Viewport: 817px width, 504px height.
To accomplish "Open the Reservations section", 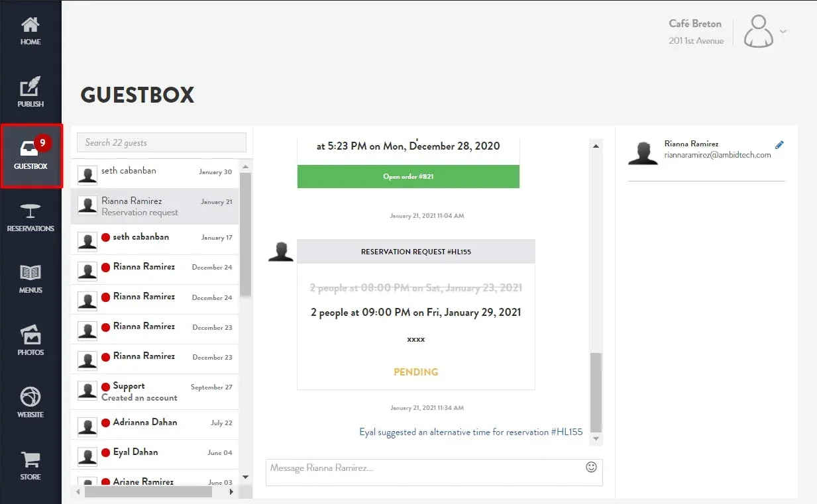I will point(30,217).
